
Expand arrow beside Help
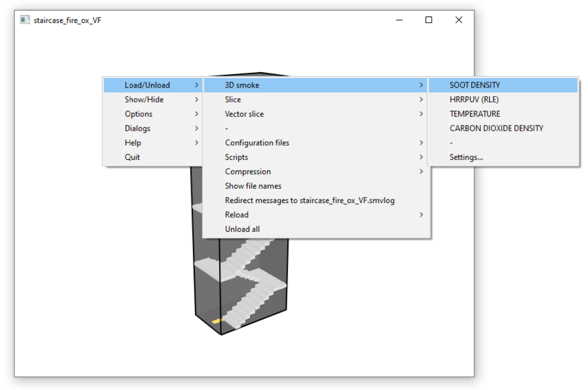pos(197,143)
